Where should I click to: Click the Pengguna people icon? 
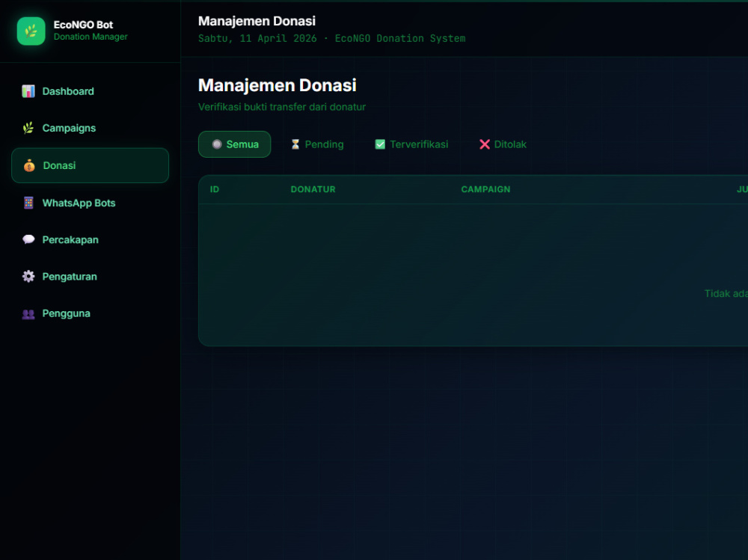[x=28, y=313]
